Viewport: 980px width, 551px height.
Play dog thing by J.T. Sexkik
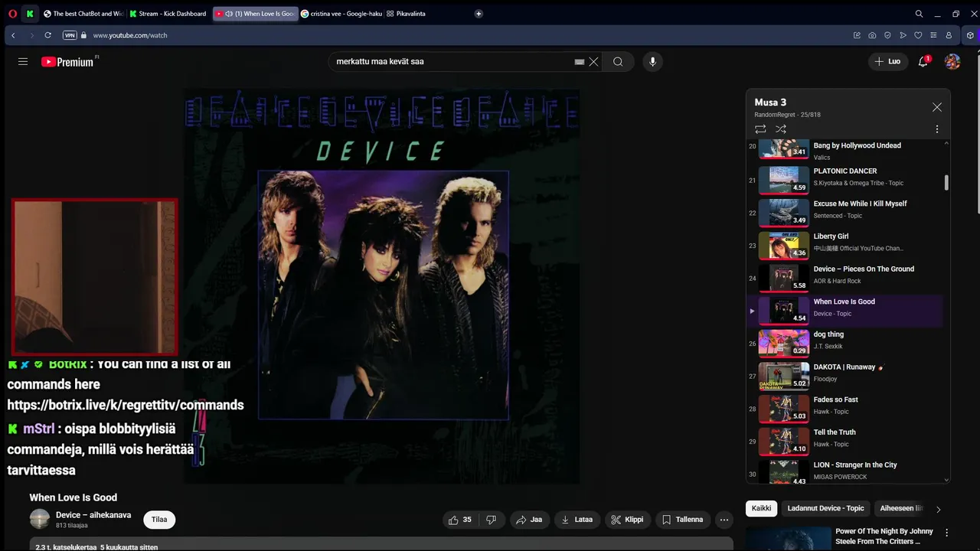[845, 344]
